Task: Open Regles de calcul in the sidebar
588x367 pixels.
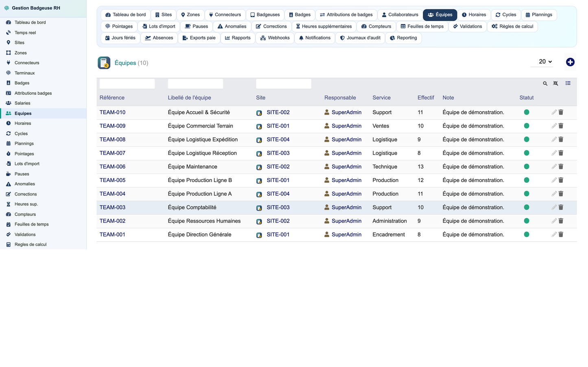Action: click(43, 245)
